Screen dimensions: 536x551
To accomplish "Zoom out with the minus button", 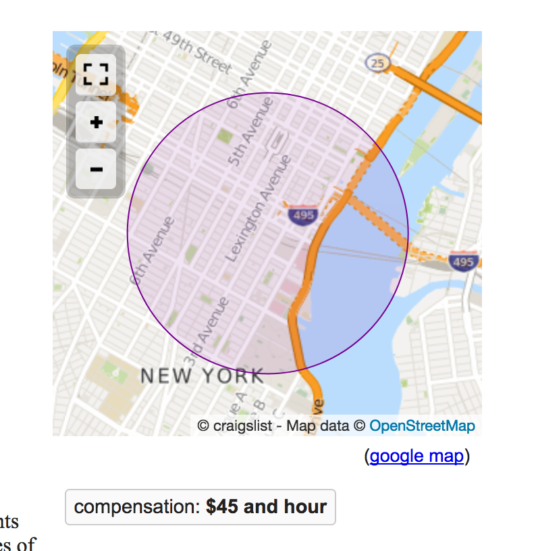I will (x=96, y=169).
